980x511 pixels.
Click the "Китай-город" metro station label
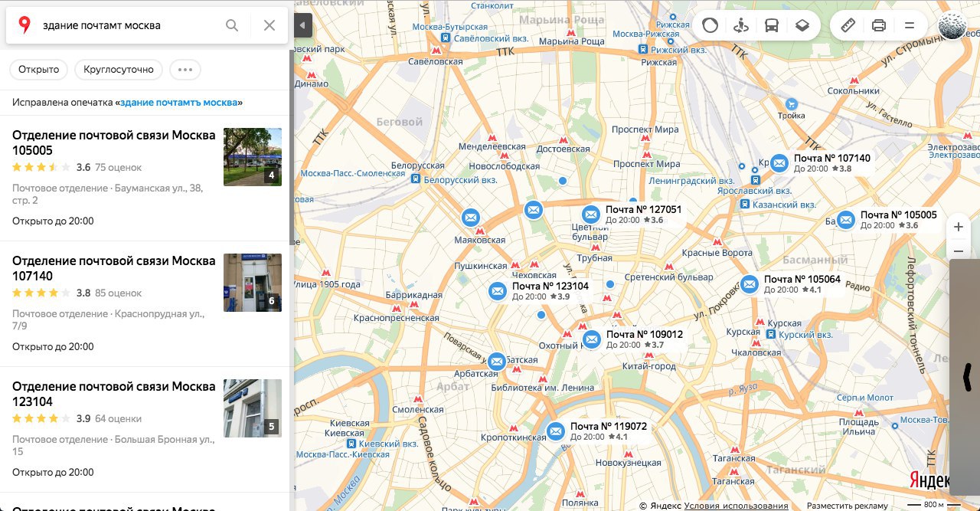point(648,367)
